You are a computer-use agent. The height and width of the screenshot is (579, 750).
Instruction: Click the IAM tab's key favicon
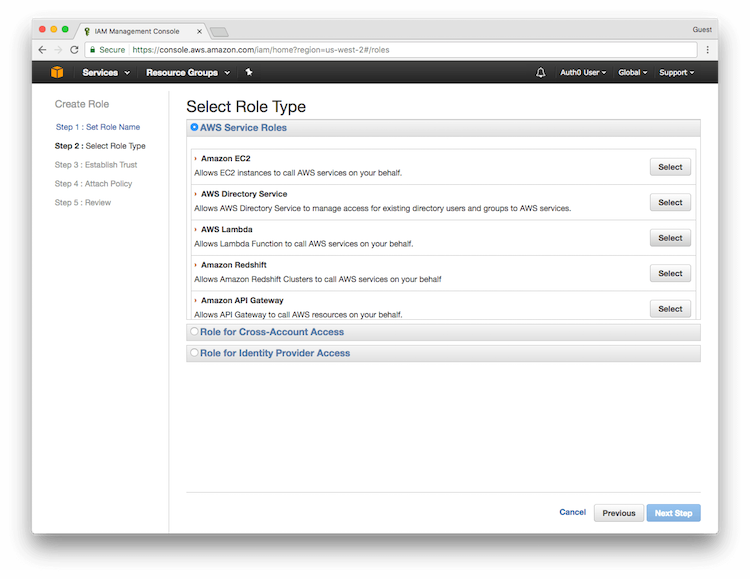coord(87,32)
